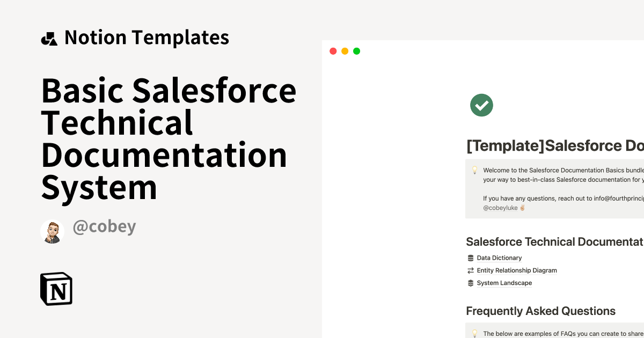Click the Entity Relationship Diagram arrows icon

click(x=471, y=270)
